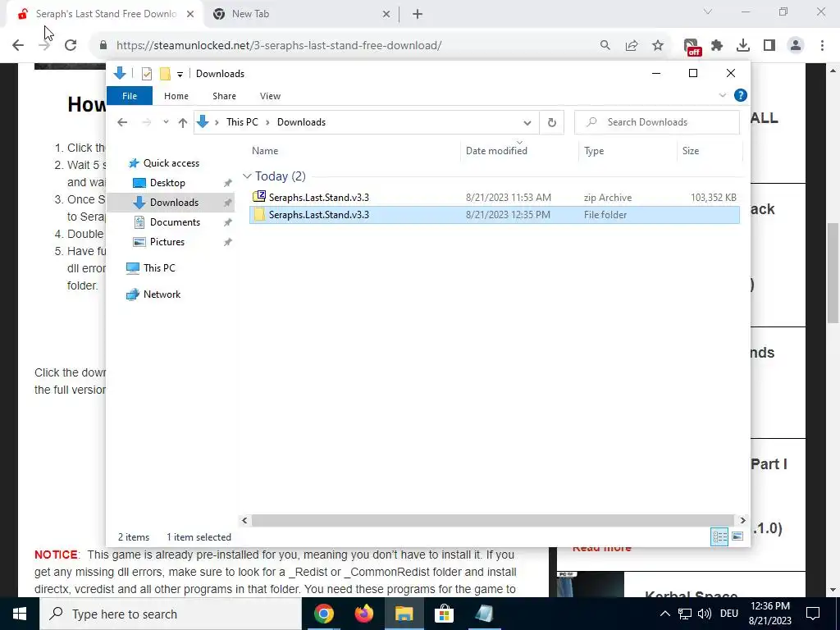Select the Seraphs.Last.Stand.v3.3 zip archive

(495, 198)
